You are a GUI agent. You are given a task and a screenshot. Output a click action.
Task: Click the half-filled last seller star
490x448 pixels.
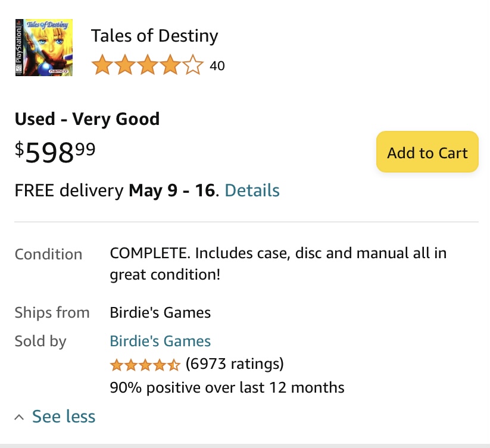174,365
